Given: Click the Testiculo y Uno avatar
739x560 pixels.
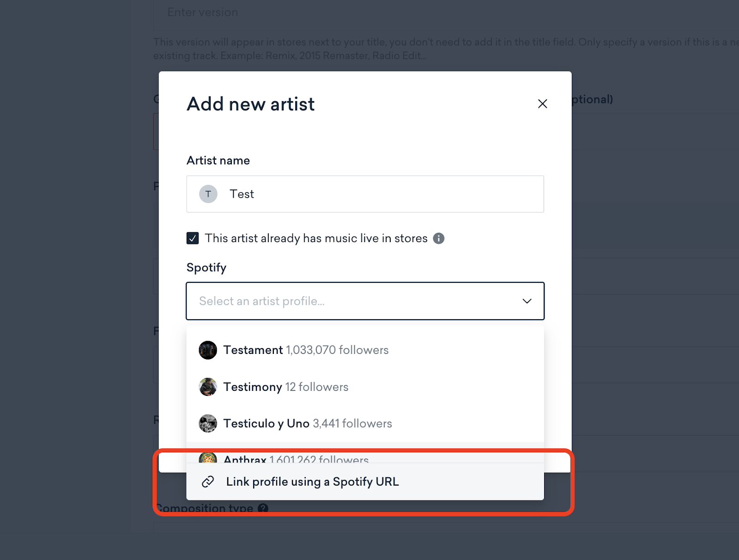Looking at the screenshot, I should pos(208,423).
